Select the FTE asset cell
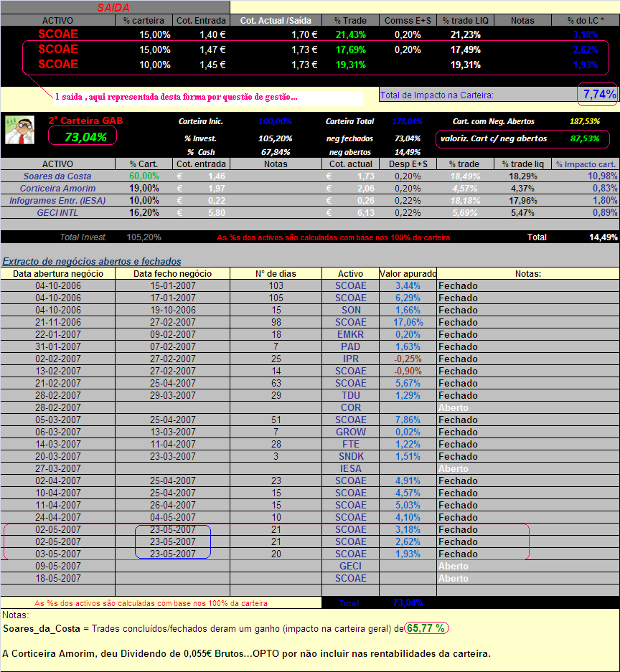620x672 pixels. 351,444
